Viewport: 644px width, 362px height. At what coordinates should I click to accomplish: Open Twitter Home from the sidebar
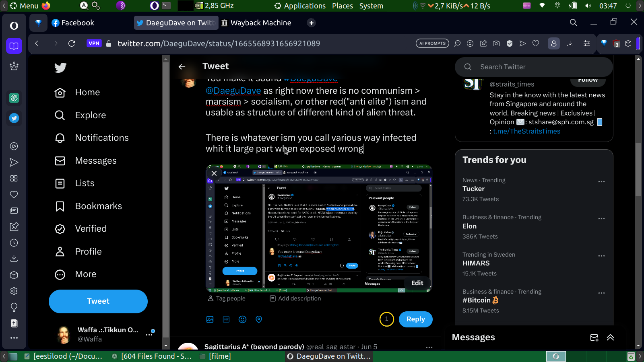77,93
